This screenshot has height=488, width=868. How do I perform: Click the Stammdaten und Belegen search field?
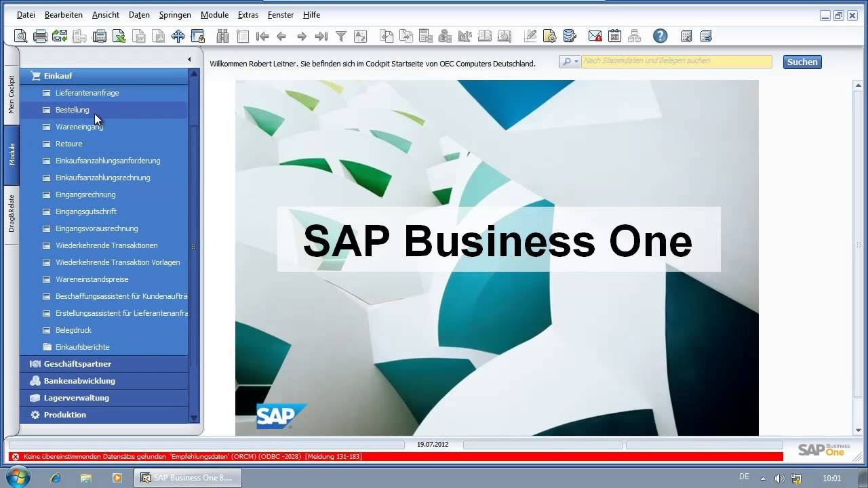pyautogui.click(x=677, y=62)
